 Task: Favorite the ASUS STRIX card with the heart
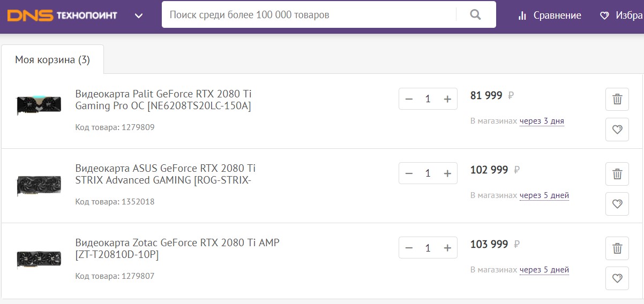pos(617,204)
